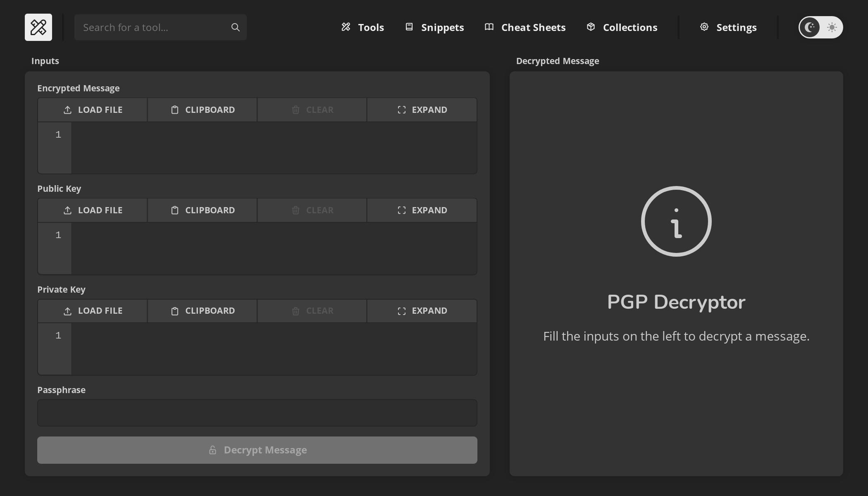Screen dimensions: 868x496
Task: Open Settings from the top bar
Action: 728,27
